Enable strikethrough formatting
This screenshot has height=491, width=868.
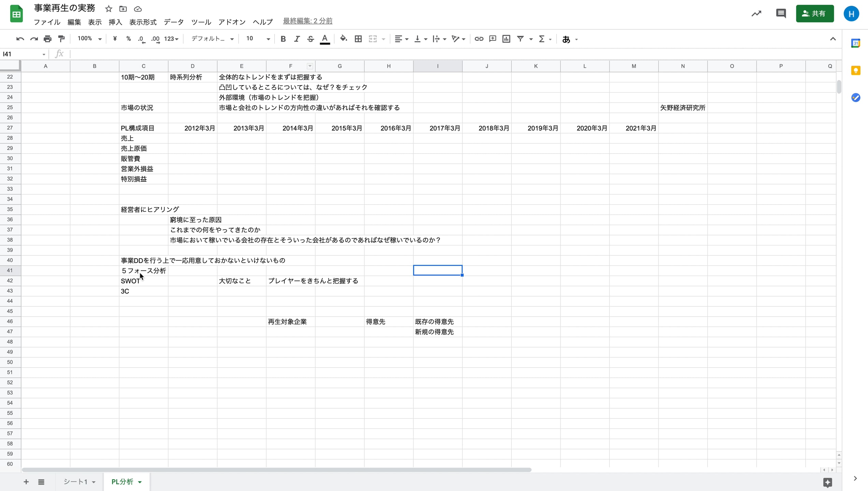click(x=310, y=39)
